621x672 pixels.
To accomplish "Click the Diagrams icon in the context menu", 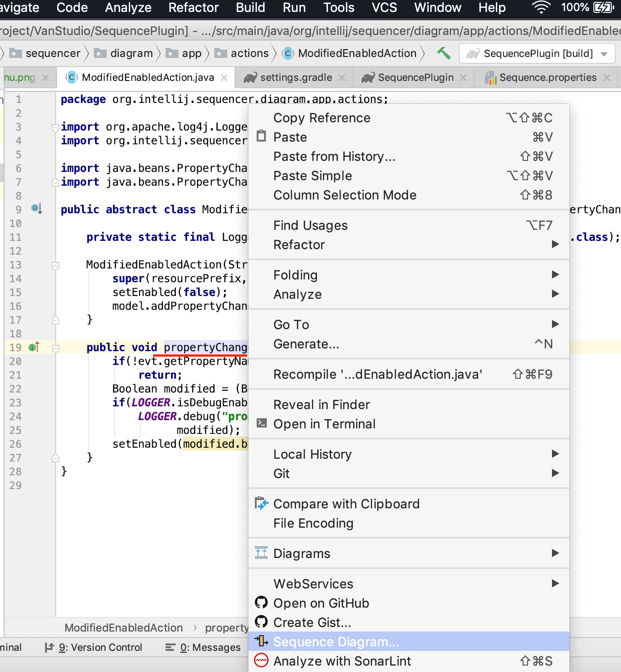I will point(261,553).
